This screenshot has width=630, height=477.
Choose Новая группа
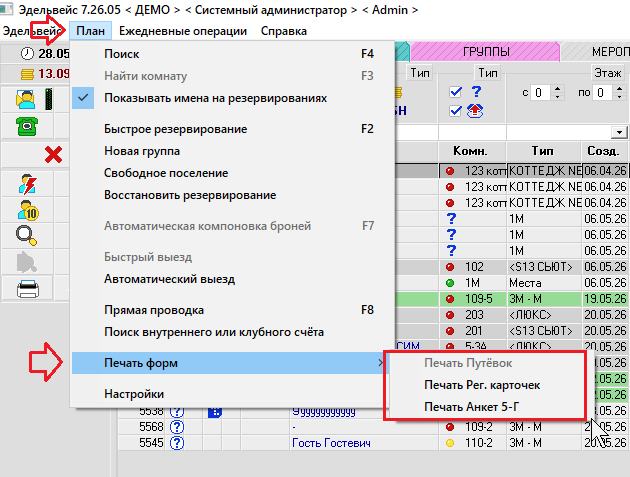(x=232, y=151)
